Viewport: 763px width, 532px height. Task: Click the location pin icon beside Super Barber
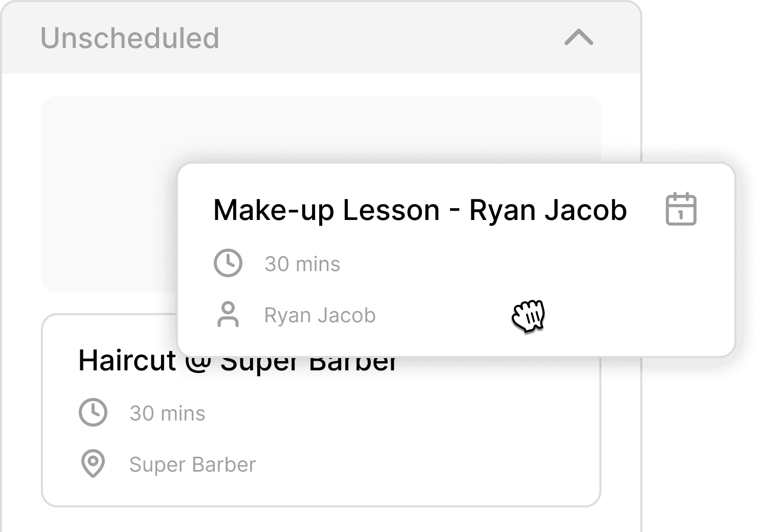93,464
